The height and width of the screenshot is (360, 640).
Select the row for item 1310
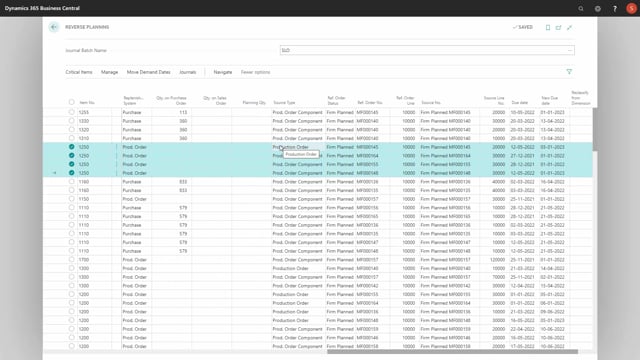(x=71, y=138)
